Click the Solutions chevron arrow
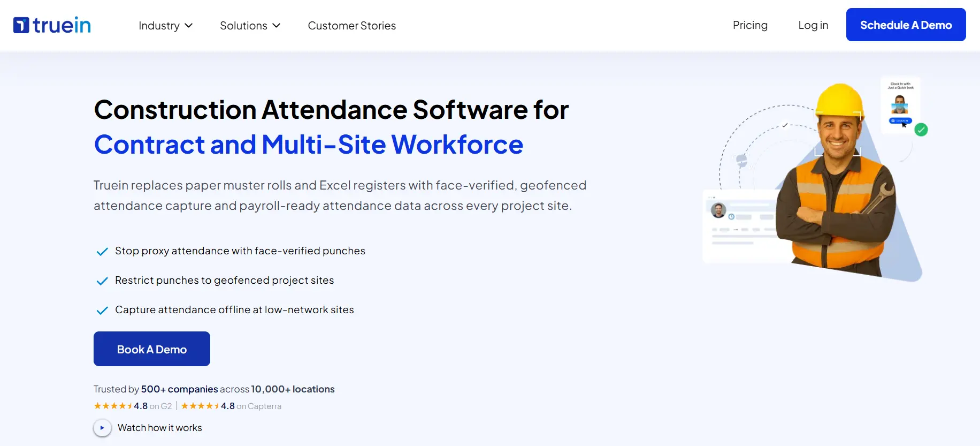980x446 pixels. click(x=276, y=26)
